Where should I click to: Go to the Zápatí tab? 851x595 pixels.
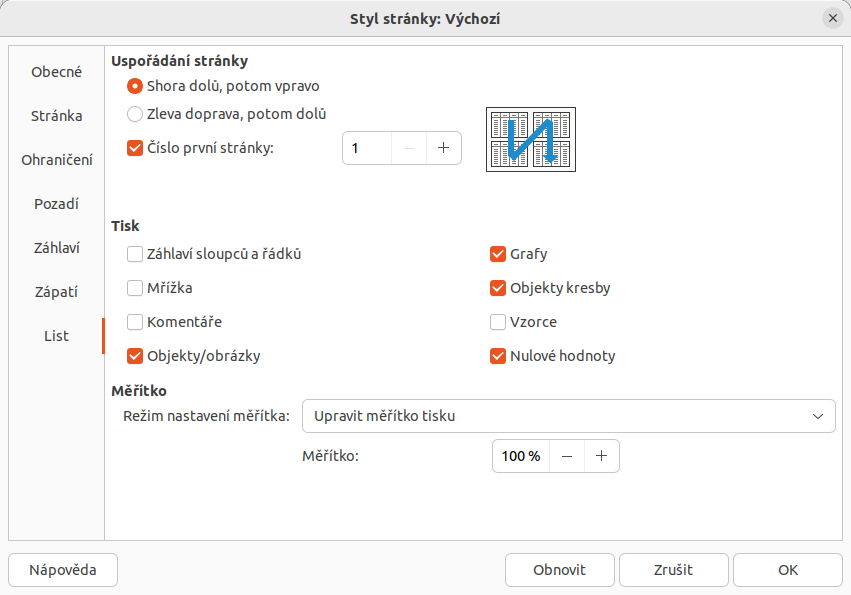pyautogui.click(x=56, y=292)
